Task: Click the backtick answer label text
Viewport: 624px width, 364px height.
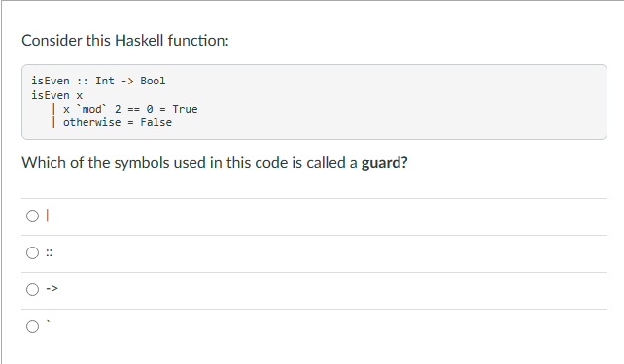Action: point(49,322)
